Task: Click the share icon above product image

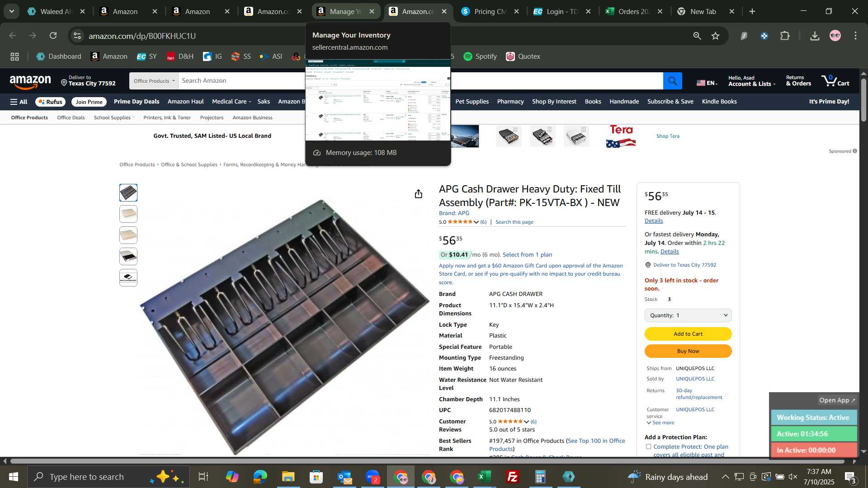Action: pos(419,194)
